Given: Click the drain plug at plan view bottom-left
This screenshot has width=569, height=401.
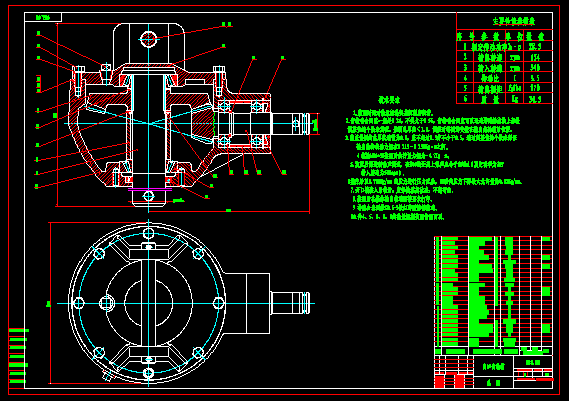Looking at the screenshot, I should pos(107,376).
